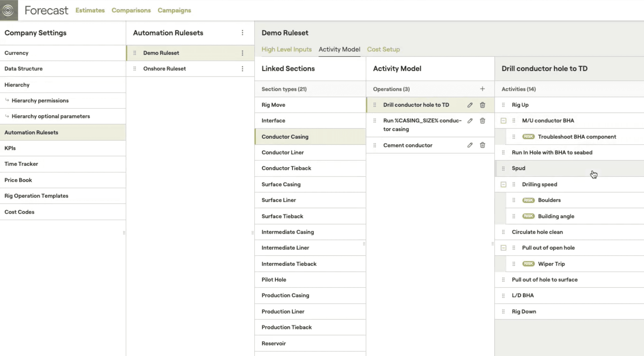The width and height of the screenshot is (644, 356).
Task: Open the Onshore Ruleset options menu
Action: tap(242, 69)
